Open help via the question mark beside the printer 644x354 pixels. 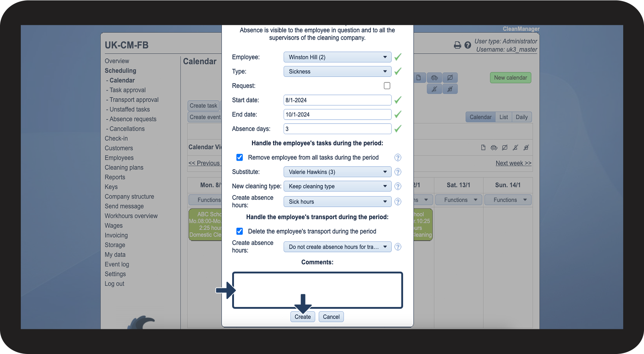pos(468,45)
